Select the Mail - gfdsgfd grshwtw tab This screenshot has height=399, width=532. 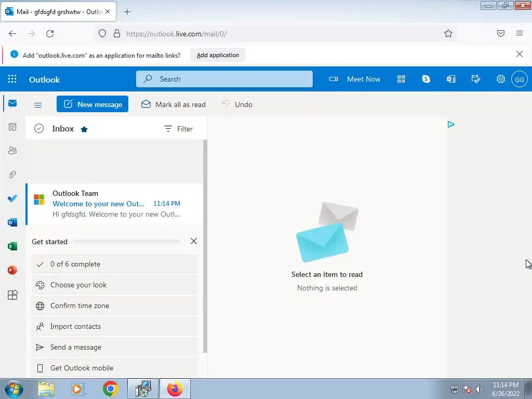click(59, 11)
